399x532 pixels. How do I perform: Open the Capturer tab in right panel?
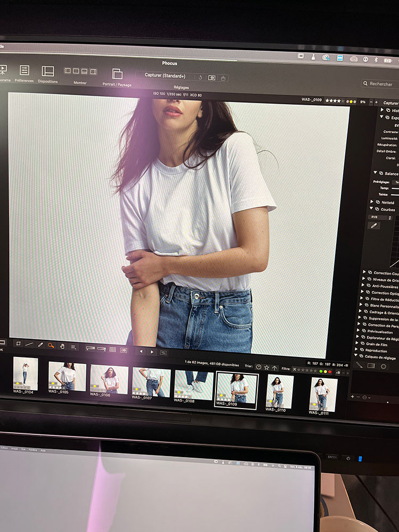390,103
